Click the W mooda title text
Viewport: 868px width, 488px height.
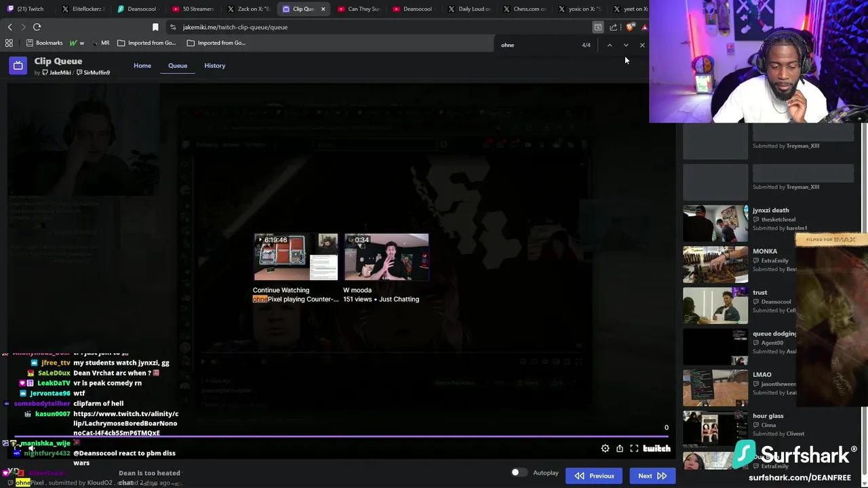tap(357, 290)
